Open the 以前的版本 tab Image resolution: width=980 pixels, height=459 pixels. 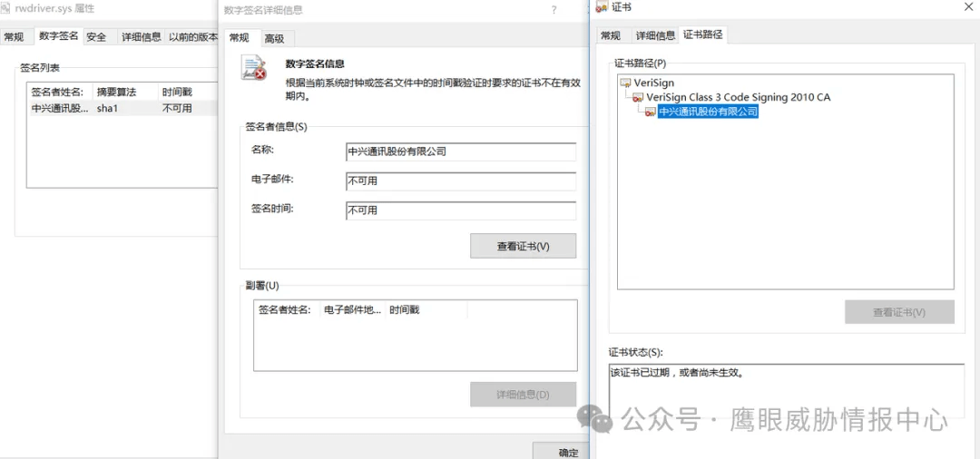[193, 37]
